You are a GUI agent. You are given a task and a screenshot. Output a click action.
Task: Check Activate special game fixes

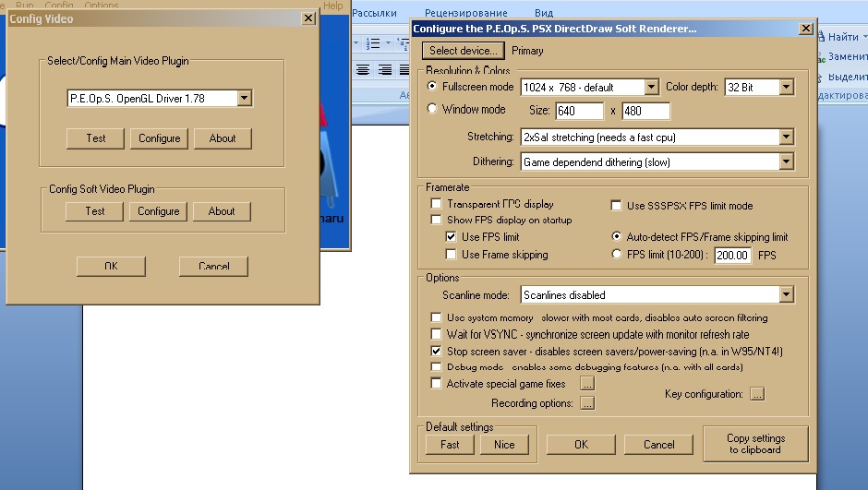point(436,383)
